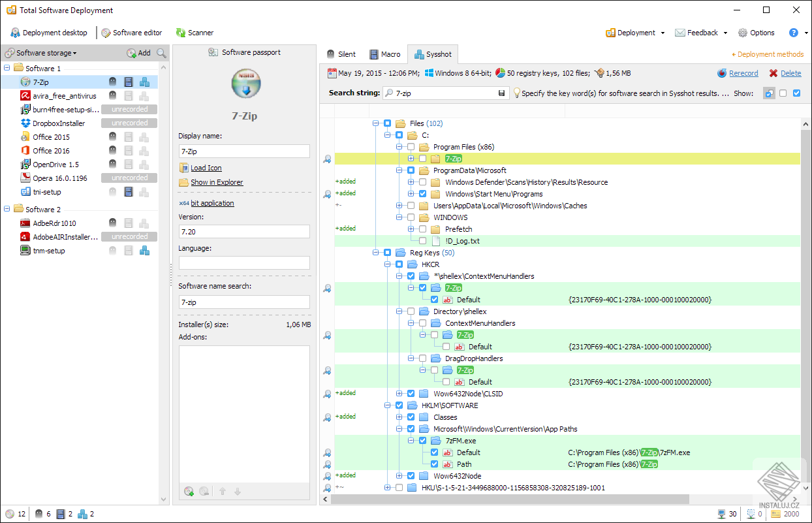Viewport: 812px width, 523px height.
Task: Click the Show filter highlighted icon button
Action: 769,93
